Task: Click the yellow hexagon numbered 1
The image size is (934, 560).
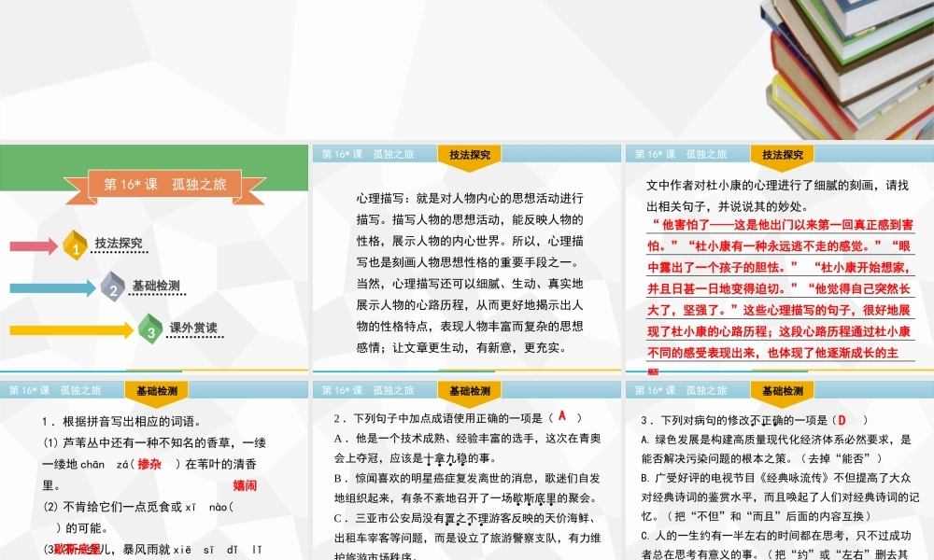Action: (75, 245)
